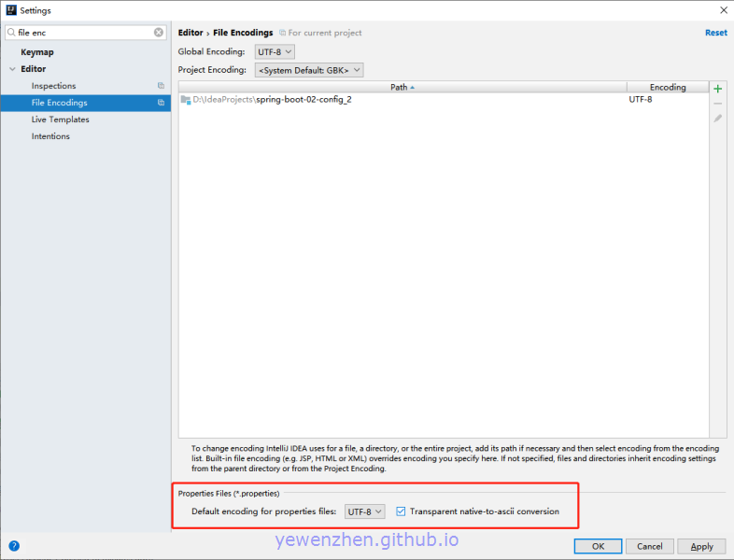Click the green plus add path icon
The width and height of the screenshot is (734, 560).
pos(717,89)
